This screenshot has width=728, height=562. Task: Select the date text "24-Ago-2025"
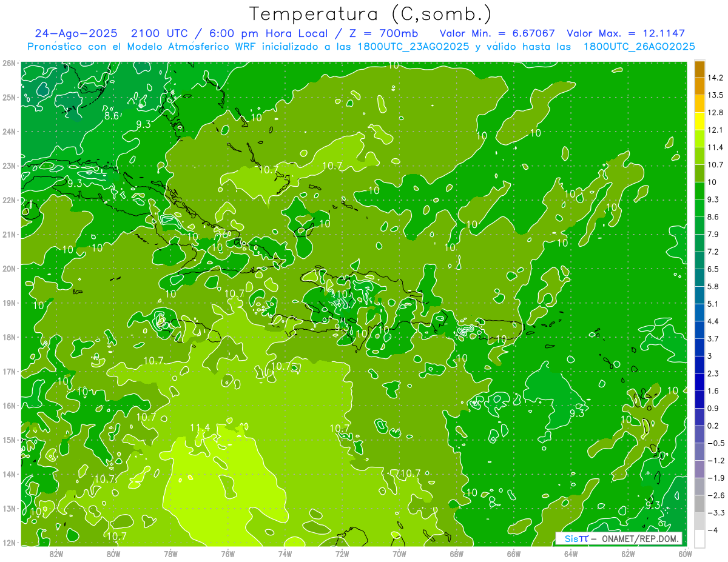point(77,33)
